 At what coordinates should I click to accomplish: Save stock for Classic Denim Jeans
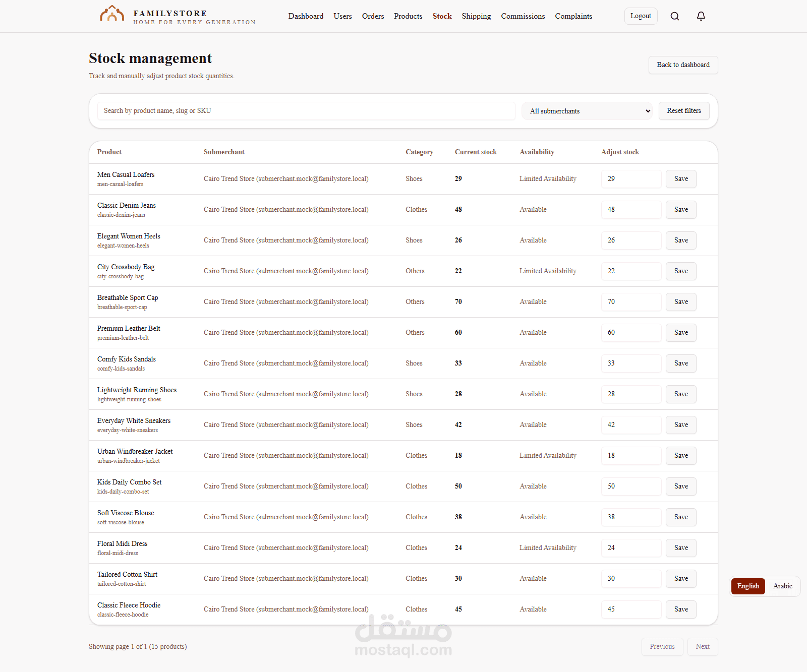(x=681, y=210)
